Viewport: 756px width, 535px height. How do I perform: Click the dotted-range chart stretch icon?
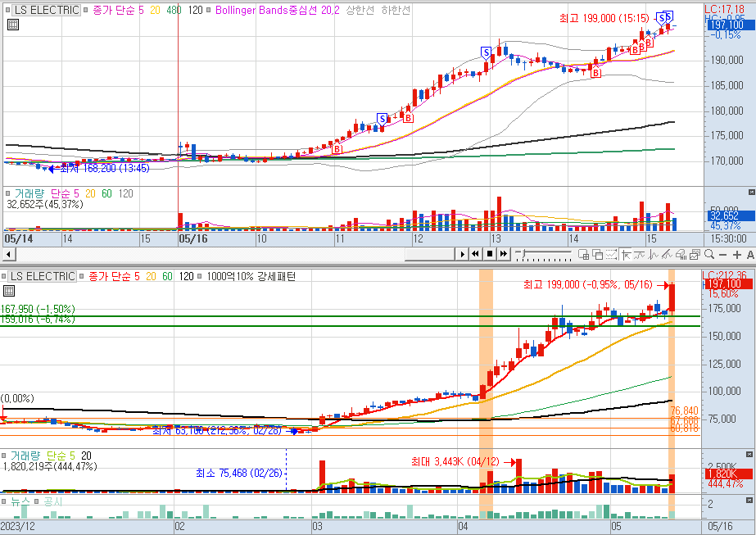pyautogui.click(x=611, y=254)
